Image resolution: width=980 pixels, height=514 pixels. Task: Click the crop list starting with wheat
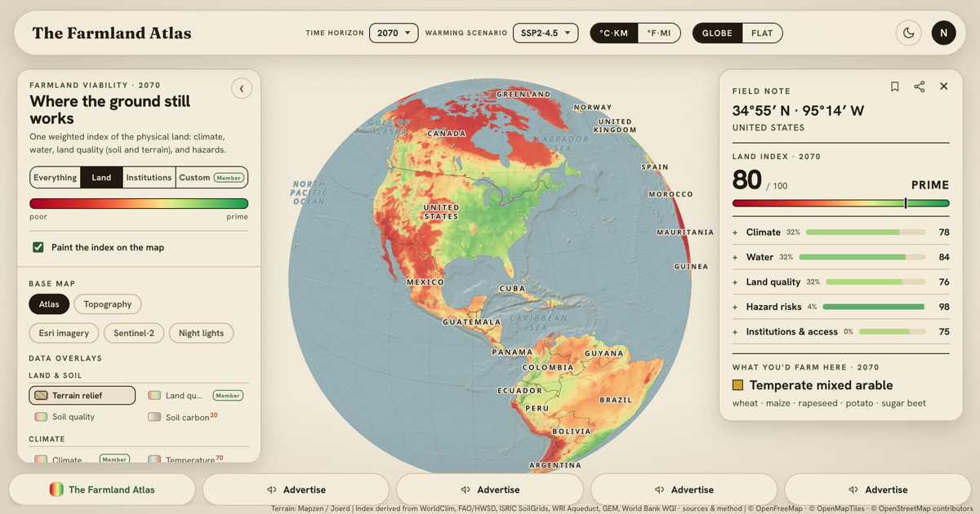point(829,403)
